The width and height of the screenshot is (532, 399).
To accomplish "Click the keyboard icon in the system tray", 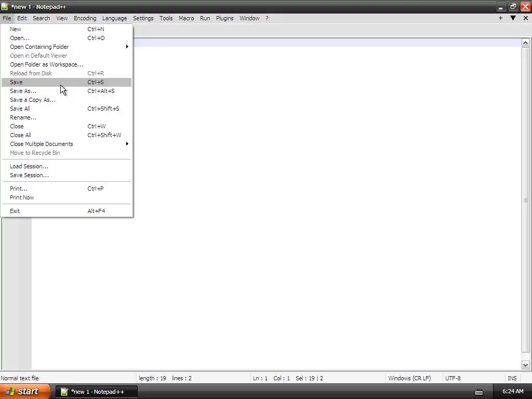I will (478, 392).
